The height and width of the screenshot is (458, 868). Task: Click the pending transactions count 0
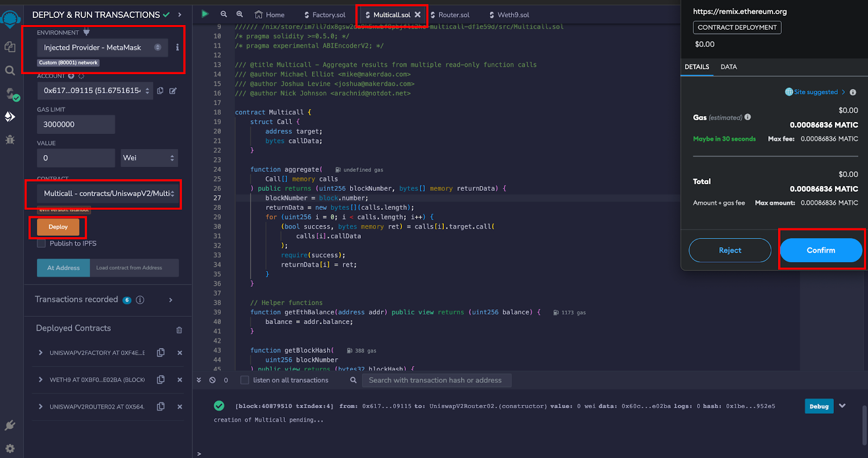226,380
